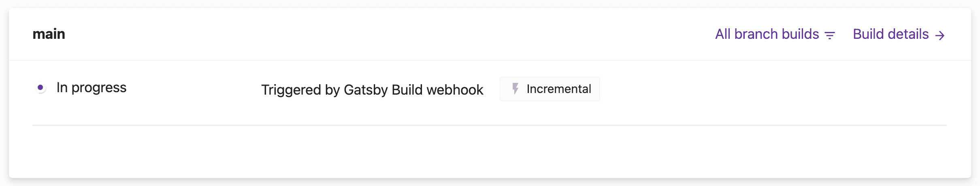Screen dimensions: 980x186
Task: Open the Build details link
Action: (891, 34)
